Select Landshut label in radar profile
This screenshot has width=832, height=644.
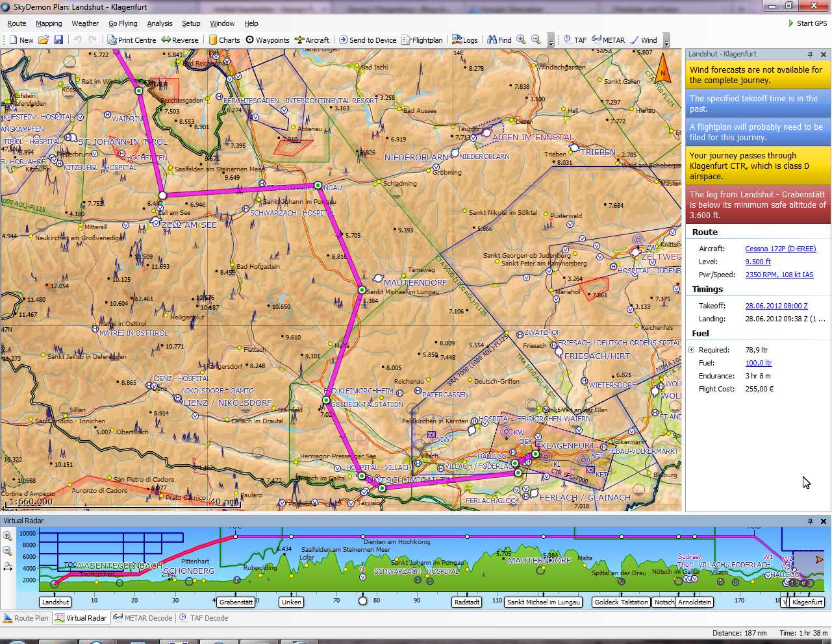click(x=55, y=602)
